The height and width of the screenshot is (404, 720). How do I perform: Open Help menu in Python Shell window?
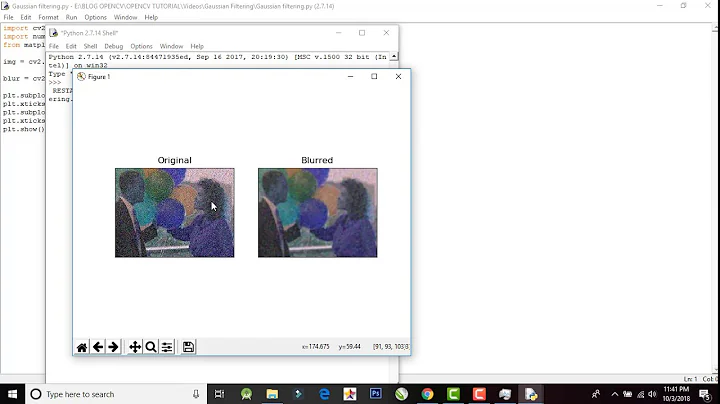[x=197, y=46]
